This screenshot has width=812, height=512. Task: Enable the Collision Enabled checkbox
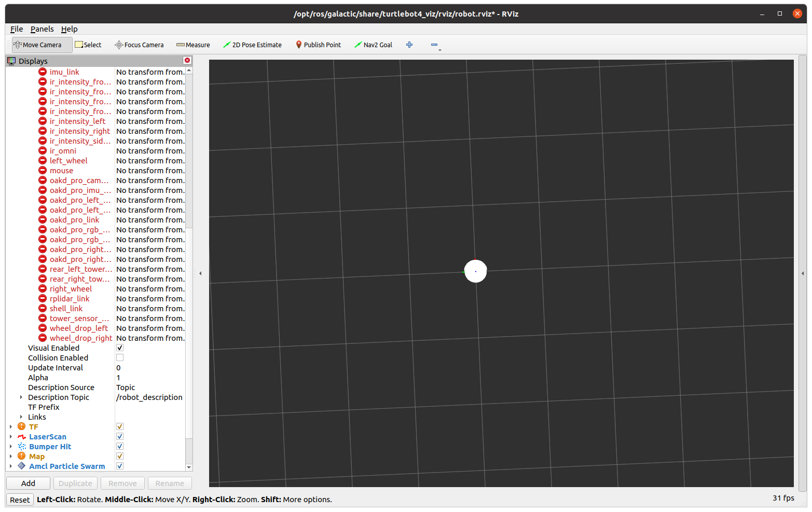(119, 357)
